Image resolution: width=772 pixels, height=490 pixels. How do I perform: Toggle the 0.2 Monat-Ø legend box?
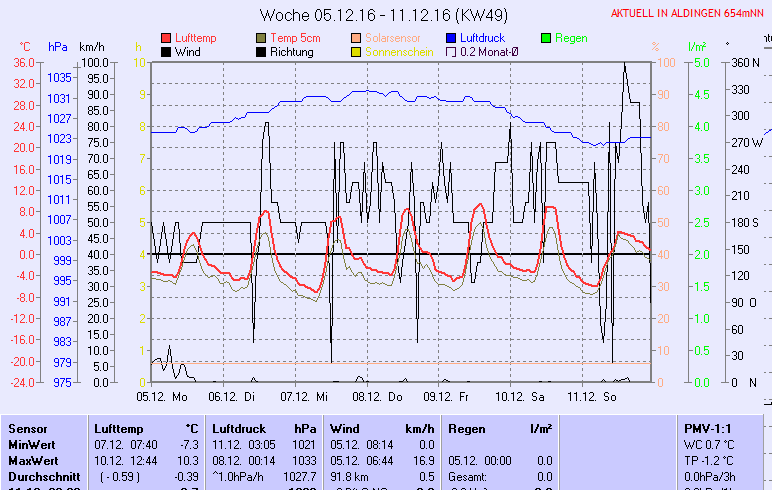click(x=451, y=52)
